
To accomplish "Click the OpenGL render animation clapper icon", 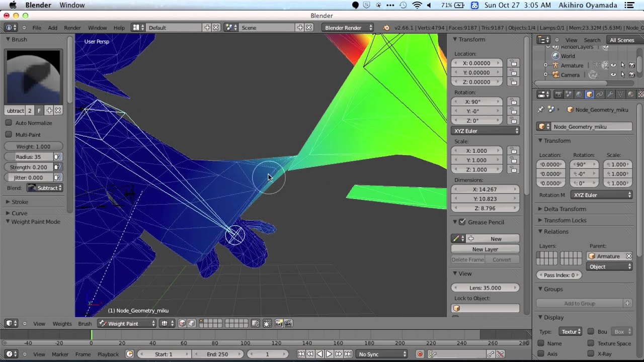I will point(288,323).
